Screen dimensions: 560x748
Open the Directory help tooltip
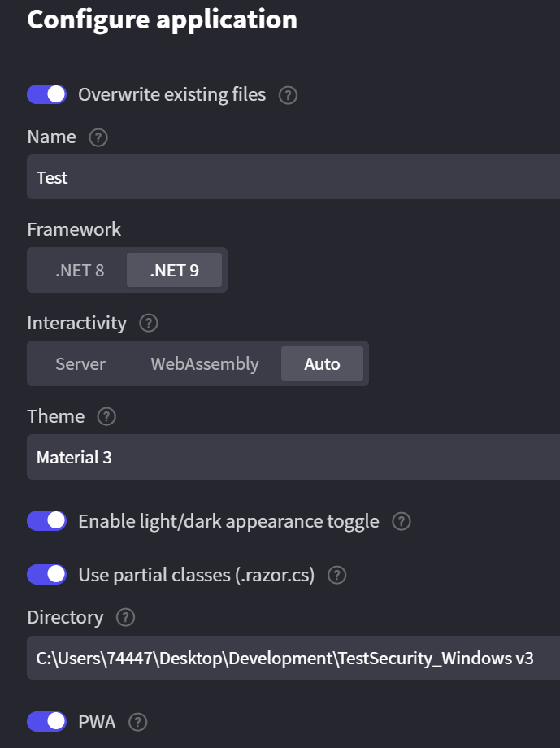pyautogui.click(x=125, y=618)
